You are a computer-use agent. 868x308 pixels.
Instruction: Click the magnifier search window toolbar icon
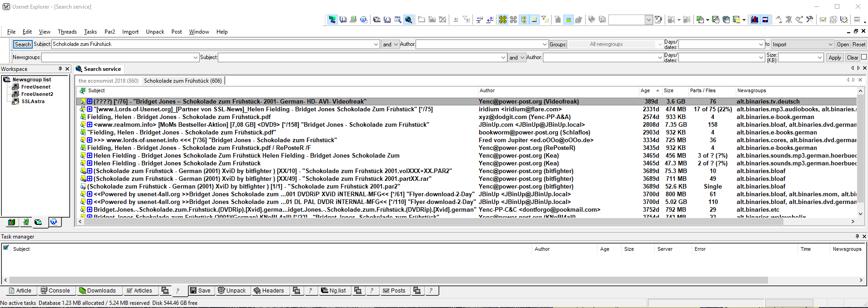click(x=398, y=20)
